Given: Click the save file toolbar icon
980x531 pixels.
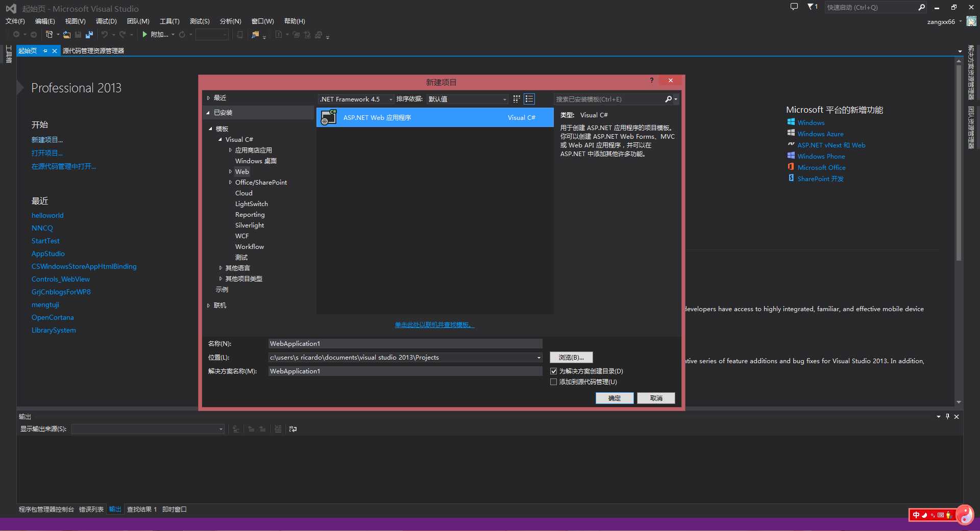Looking at the screenshot, I should point(78,35).
